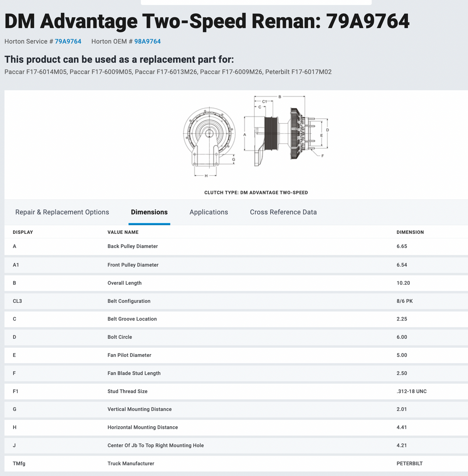Click the Clutch Type caption under diagram
468x476 pixels.
point(256,192)
